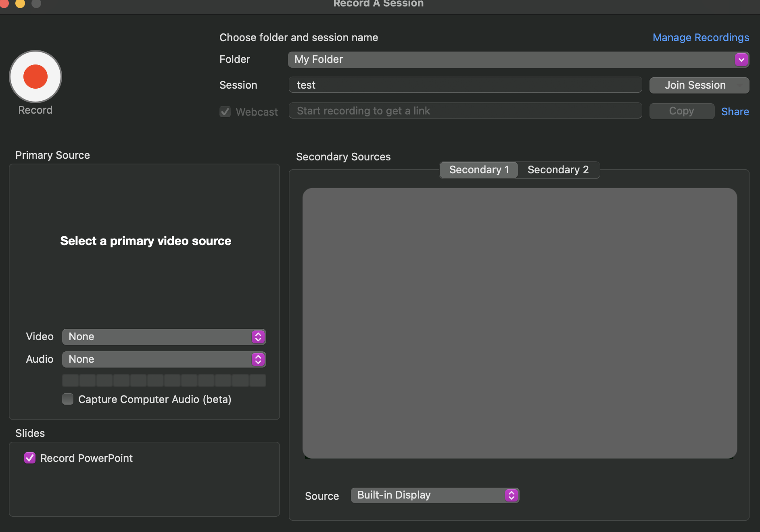Uncheck Record PowerPoint option
This screenshot has width=760, height=532.
pos(30,458)
